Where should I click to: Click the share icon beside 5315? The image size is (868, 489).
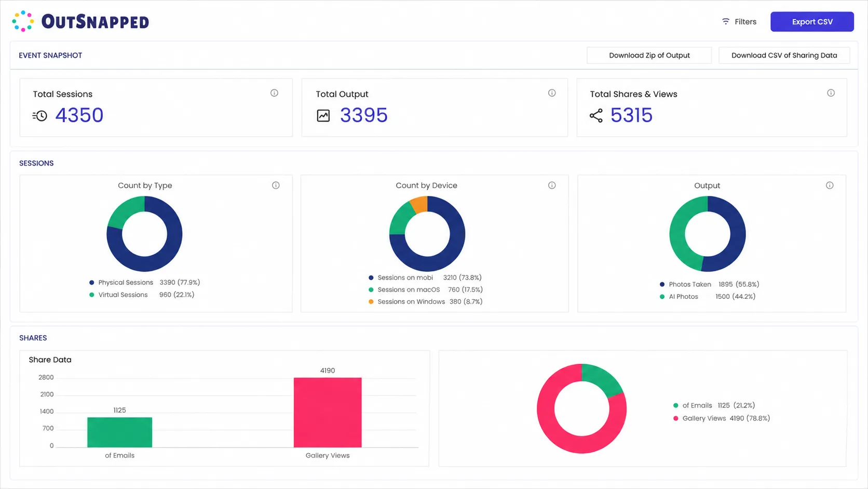pos(596,115)
